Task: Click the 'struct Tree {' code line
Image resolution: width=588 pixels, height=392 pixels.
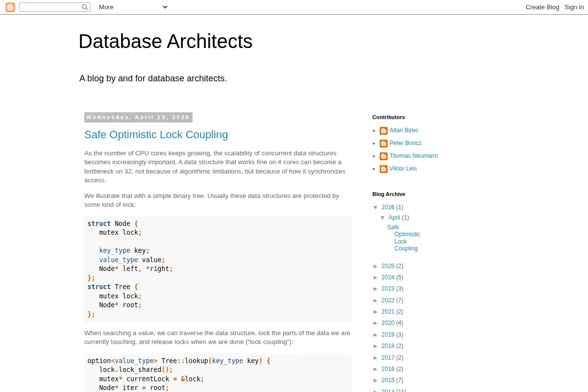Action: 113,287
